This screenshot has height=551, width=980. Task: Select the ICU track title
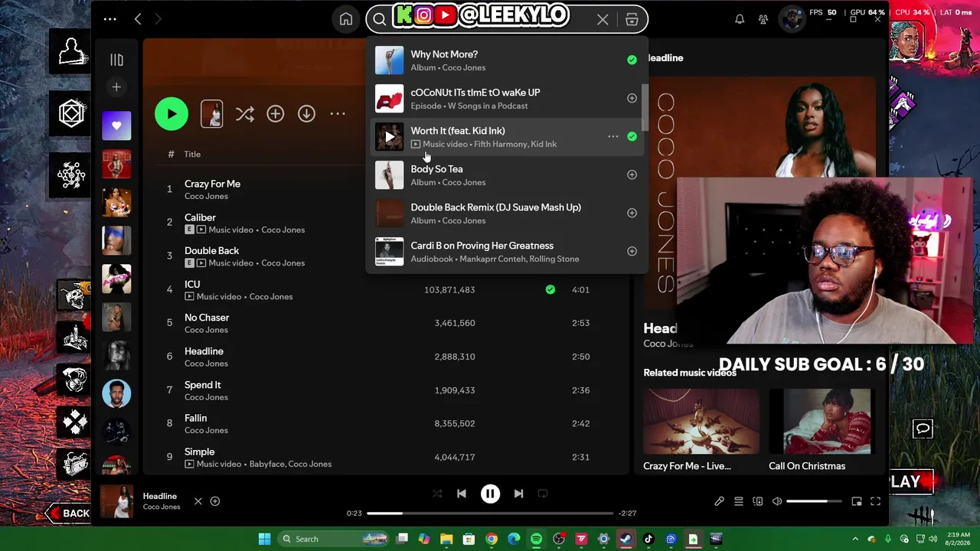tap(192, 284)
